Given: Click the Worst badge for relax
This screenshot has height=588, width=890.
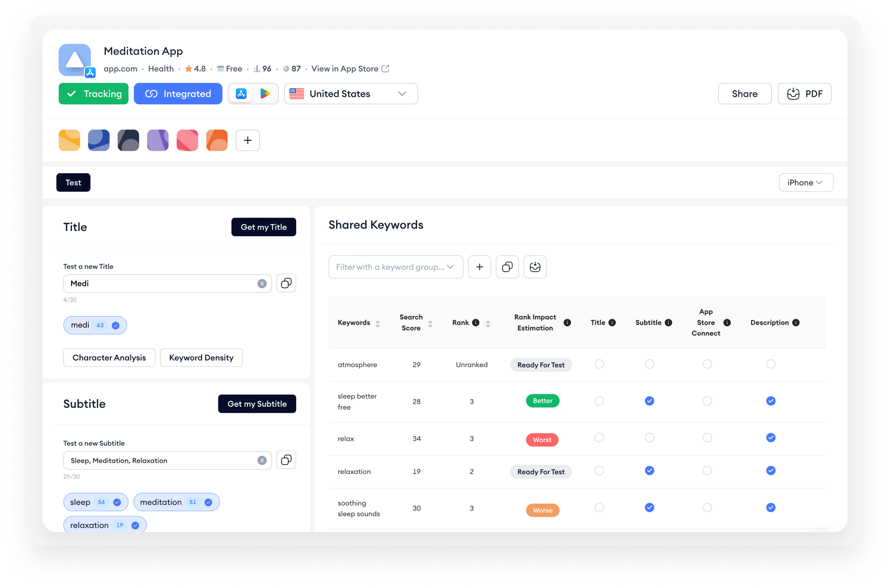Looking at the screenshot, I should [542, 440].
